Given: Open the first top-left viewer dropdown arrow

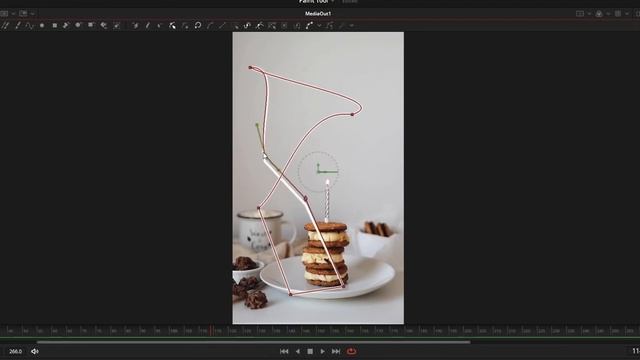Looking at the screenshot, I should [x=13, y=13].
